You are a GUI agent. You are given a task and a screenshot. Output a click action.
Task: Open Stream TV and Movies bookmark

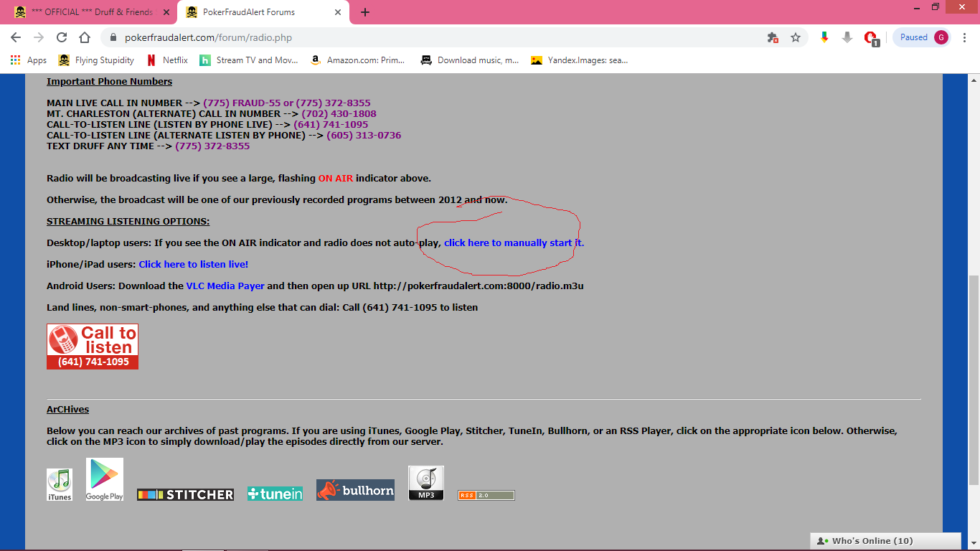(x=249, y=60)
